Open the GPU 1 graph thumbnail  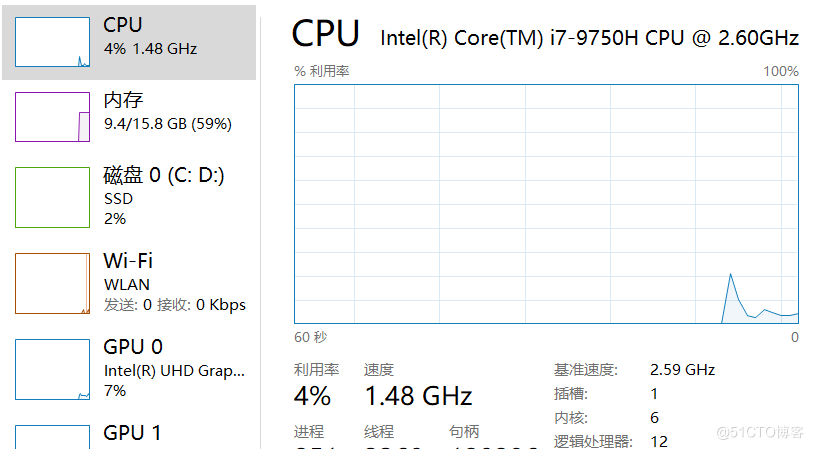click(x=52, y=437)
